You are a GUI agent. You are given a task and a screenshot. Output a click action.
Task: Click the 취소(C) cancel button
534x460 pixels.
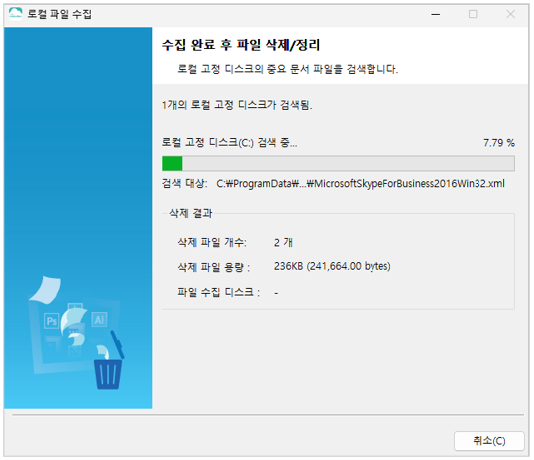pos(489,441)
